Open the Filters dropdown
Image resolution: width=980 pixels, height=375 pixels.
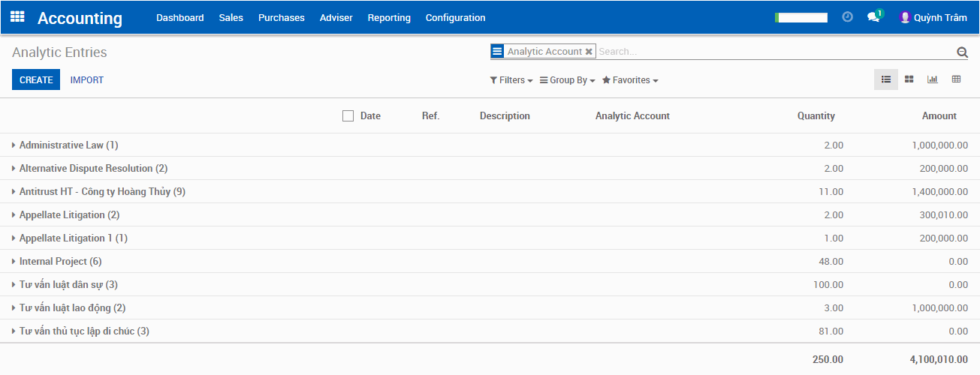[511, 80]
